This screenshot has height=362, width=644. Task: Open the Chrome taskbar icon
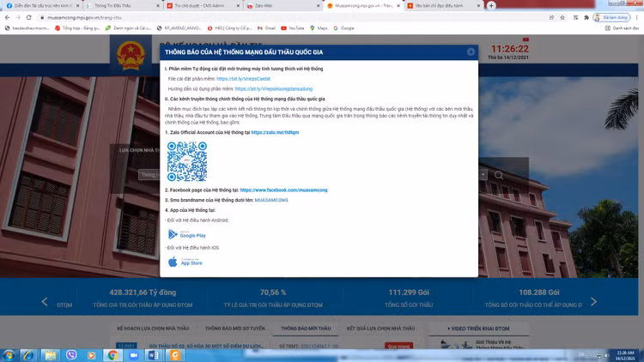pyautogui.click(x=113, y=355)
